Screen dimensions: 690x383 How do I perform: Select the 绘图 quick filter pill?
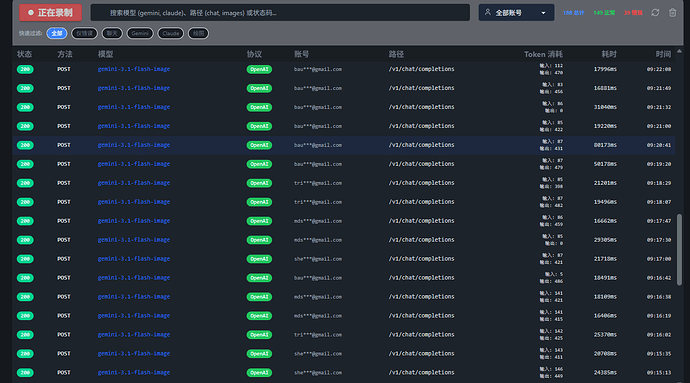coord(198,33)
